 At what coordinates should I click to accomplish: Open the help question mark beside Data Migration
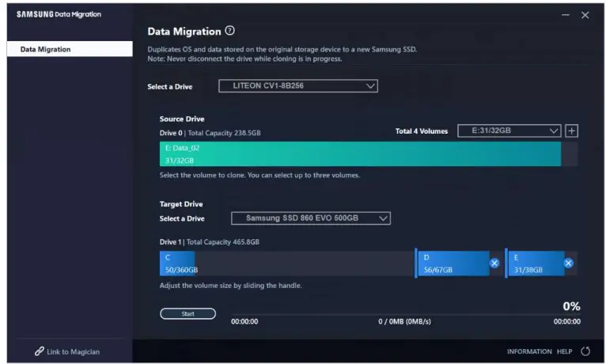229,31
